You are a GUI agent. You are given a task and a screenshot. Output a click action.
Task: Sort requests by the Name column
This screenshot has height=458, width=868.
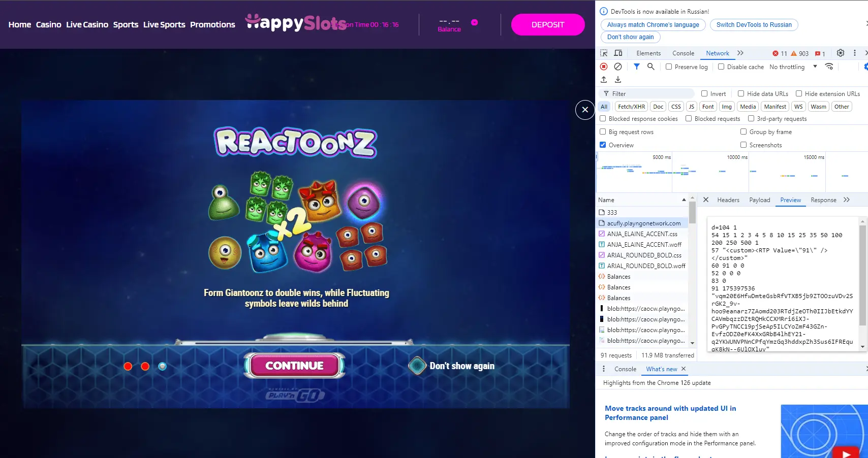click(x=642, y=200)
